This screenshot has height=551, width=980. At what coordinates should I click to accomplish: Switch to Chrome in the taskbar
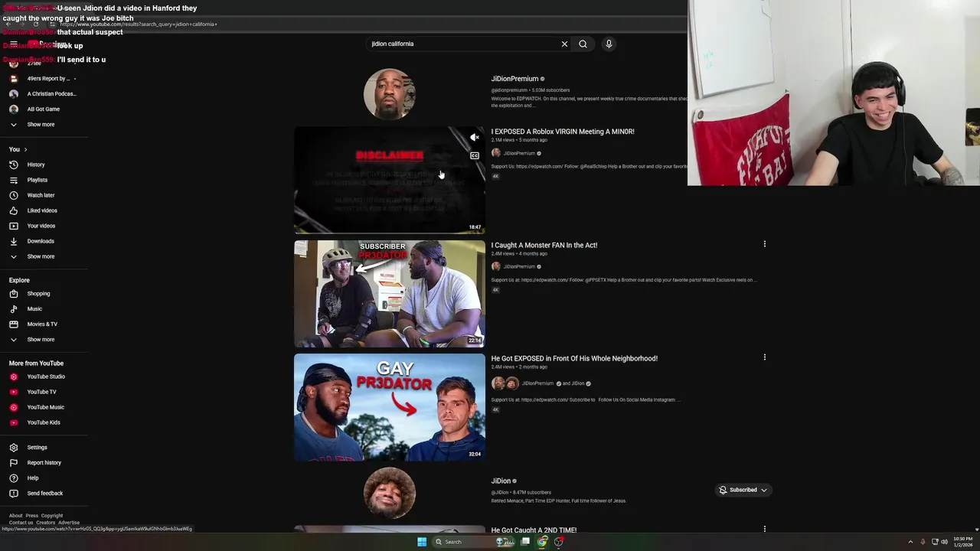click(542, 542)
